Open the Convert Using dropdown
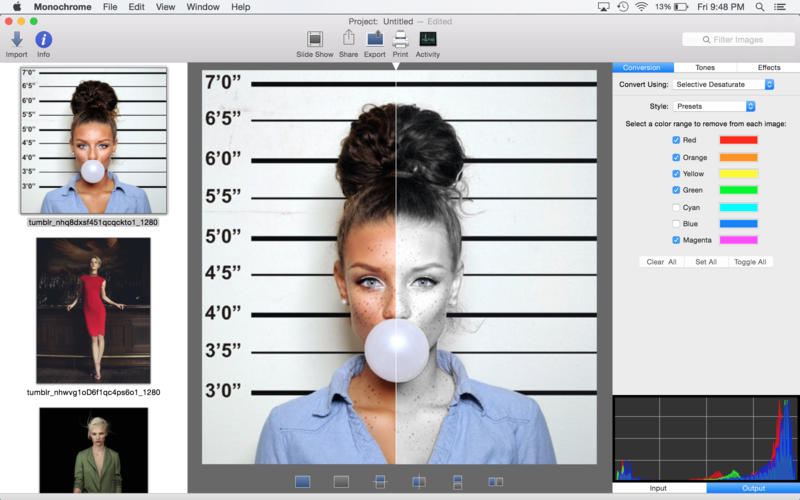800x500 pixels. tap(725, 85)
